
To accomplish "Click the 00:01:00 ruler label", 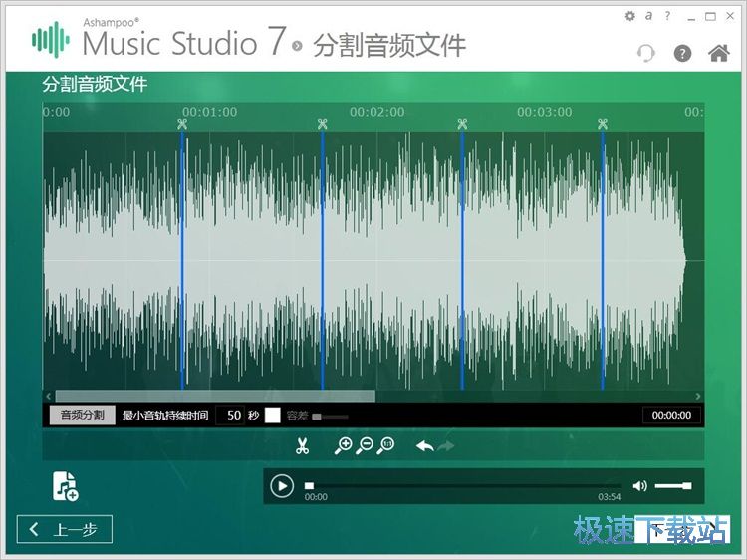I will [x=209, y=112].
